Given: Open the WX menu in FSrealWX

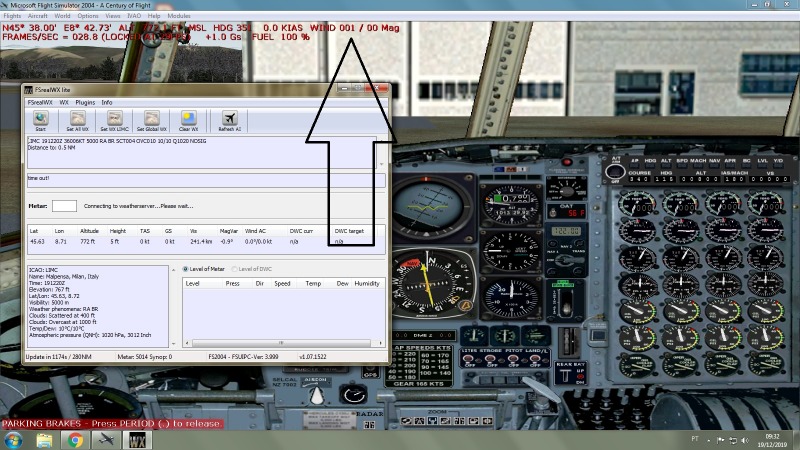Looking at the screenshot, I should coord(64,103).
